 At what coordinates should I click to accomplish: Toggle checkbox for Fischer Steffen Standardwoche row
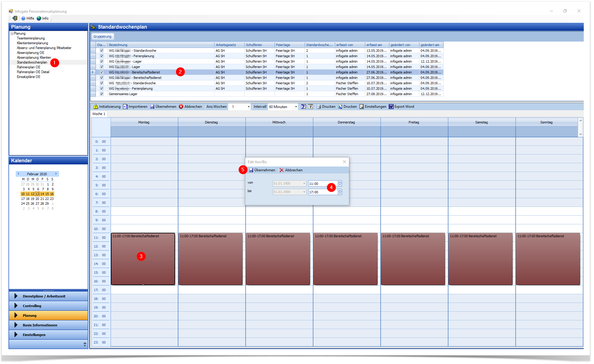point(102,83)
